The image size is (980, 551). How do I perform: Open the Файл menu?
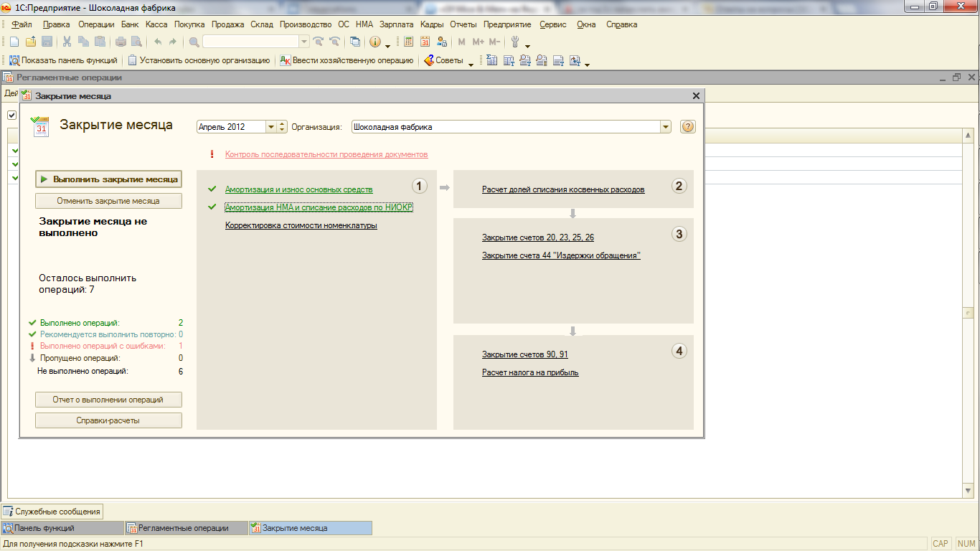tap(22, 24)
